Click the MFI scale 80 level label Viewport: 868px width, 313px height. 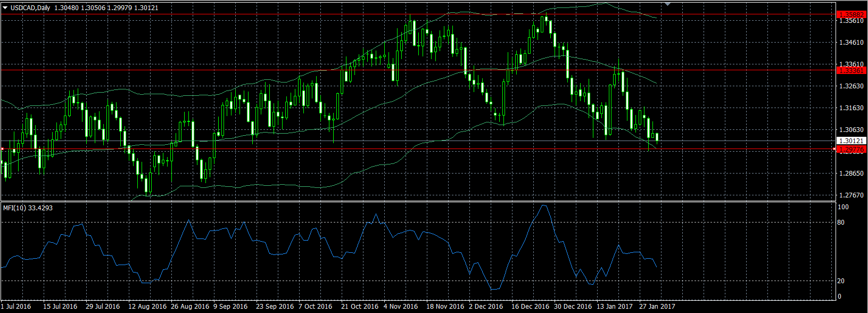click(841, 223)
